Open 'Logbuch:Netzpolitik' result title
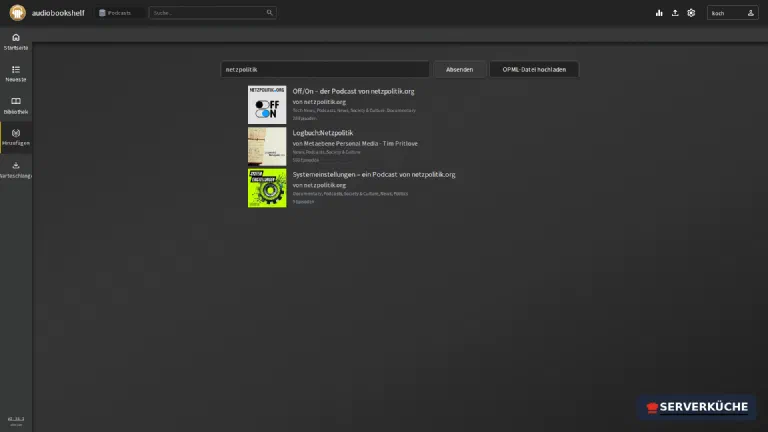 (323, 133)
